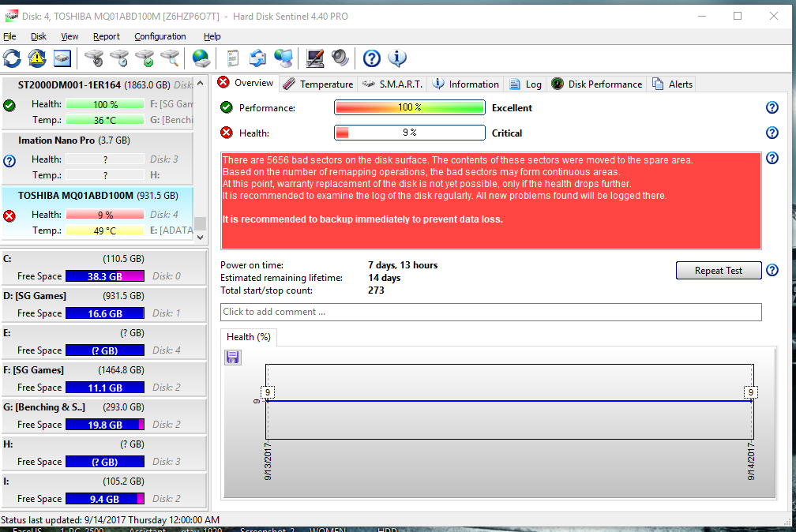Select the E: drive partition entry
This screenshot has width=796, height=532.
pos(104,342)
